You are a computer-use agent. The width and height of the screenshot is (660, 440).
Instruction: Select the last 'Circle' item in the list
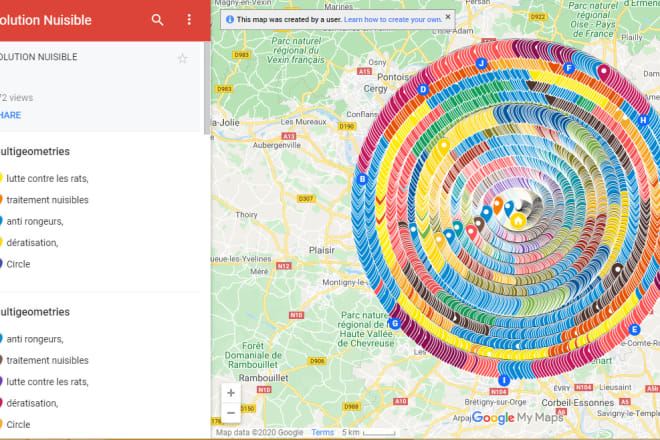tap(18, 424)
